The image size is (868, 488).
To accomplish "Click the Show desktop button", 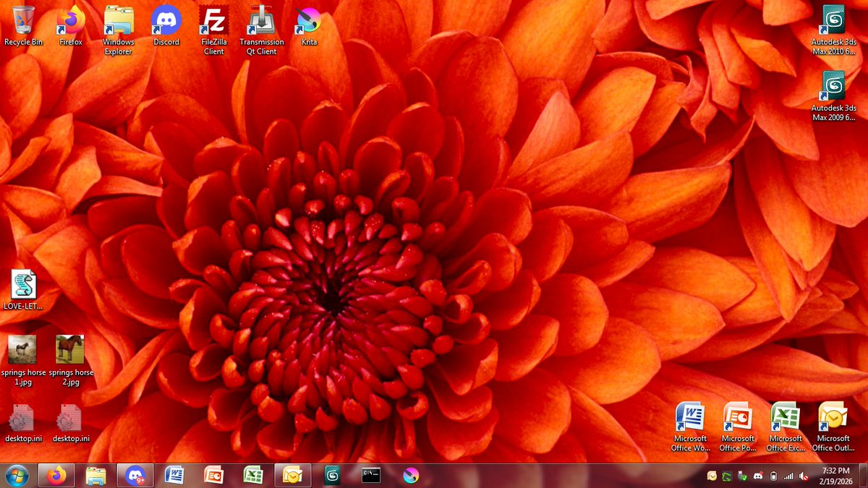I will coord(863,476).
